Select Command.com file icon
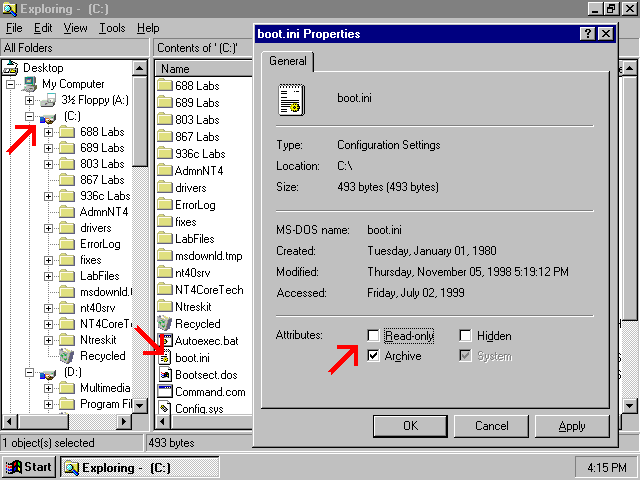This screenshot has height=480, width=640. (165, 392)
